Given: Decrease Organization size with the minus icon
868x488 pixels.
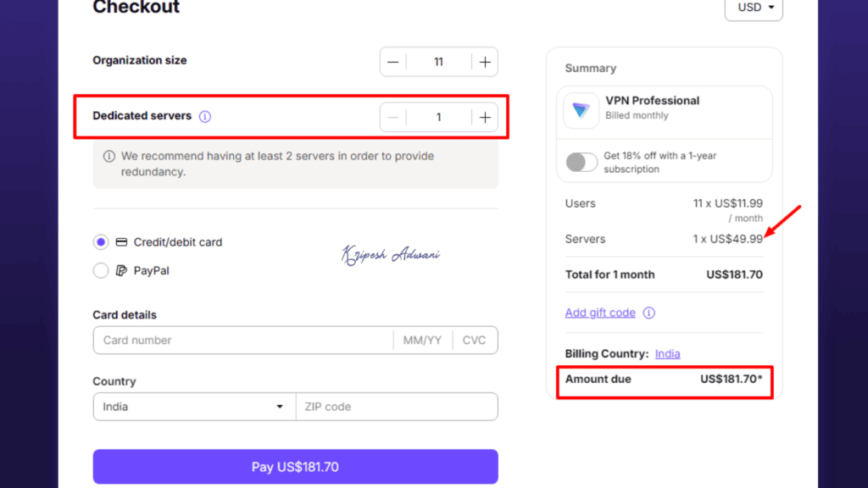Looking at the screenshot, I should (x=392, y=61).
